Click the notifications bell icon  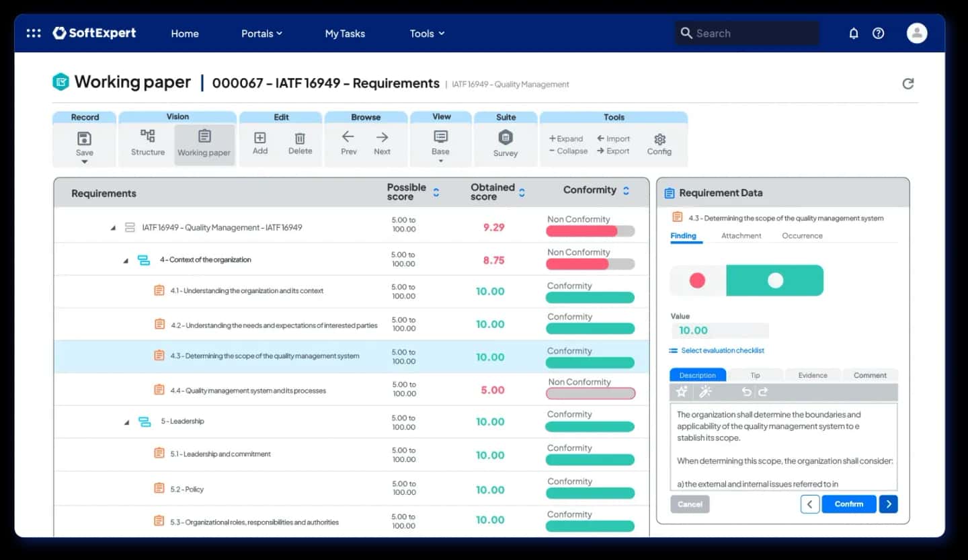pyautogui.click(x=854, y=33)
